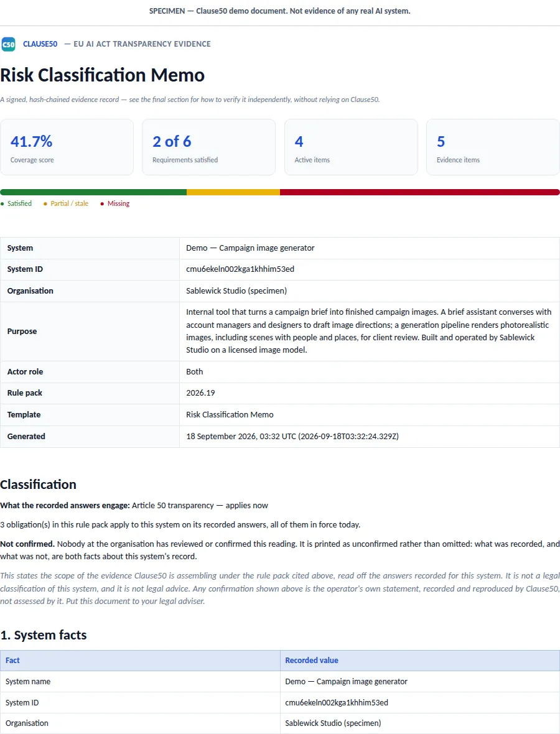Screen dimensions: 560x734
Task: Click the 5 Evidence items card
Action: pos(493,147)
